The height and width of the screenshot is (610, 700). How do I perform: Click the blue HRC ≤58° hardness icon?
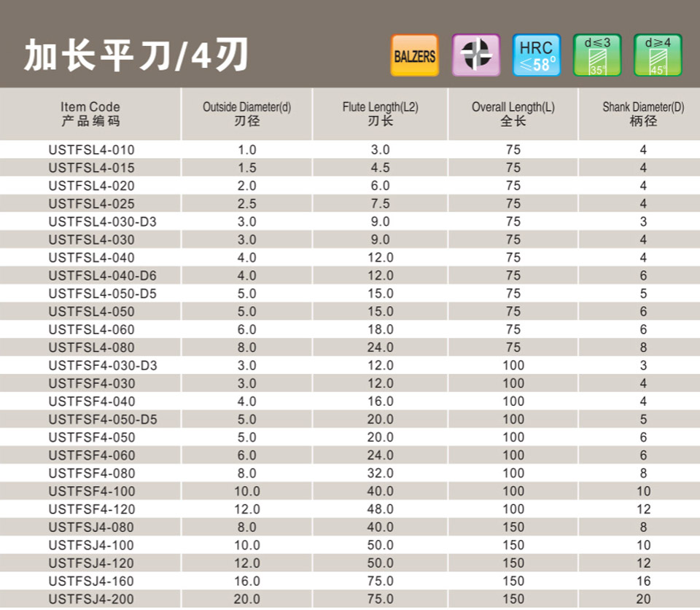tap(536, 56)
